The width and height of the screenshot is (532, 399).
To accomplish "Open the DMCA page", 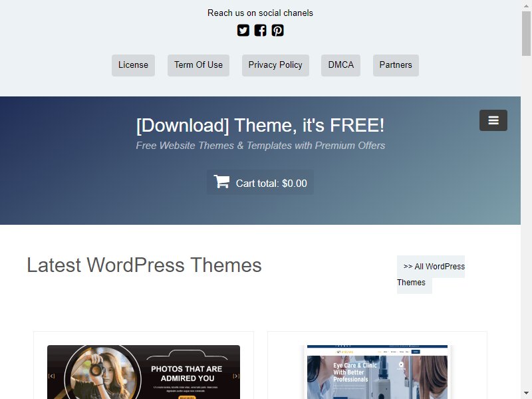I will point(340,65).
